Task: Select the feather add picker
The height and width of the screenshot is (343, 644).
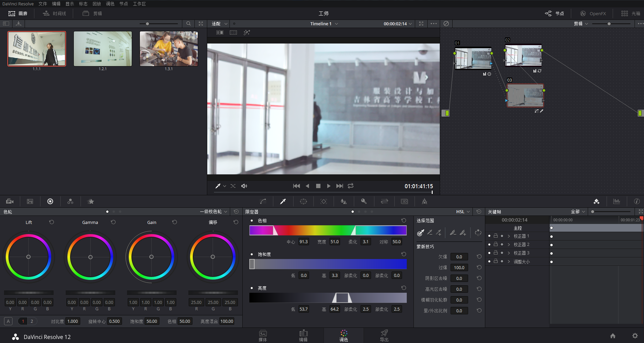Action: coord(463,232)
